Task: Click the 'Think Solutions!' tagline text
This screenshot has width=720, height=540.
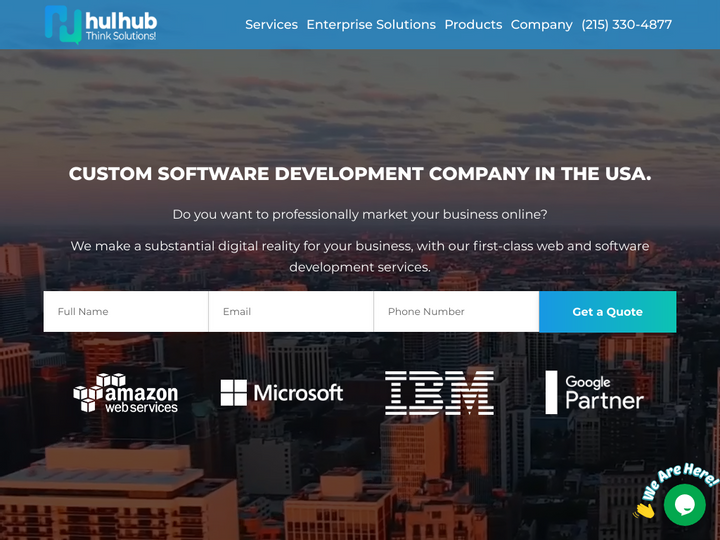Action: tap(121, 36)
